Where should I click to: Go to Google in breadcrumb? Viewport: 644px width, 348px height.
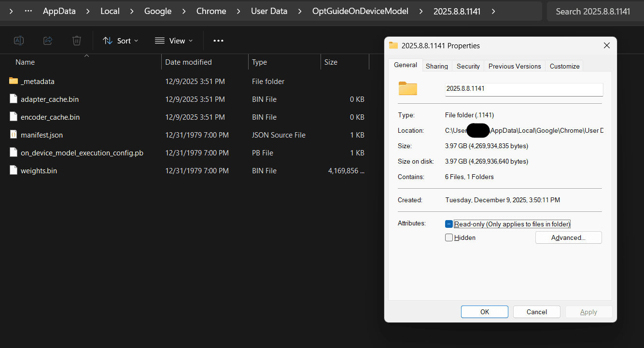click(x=158, y=11)
